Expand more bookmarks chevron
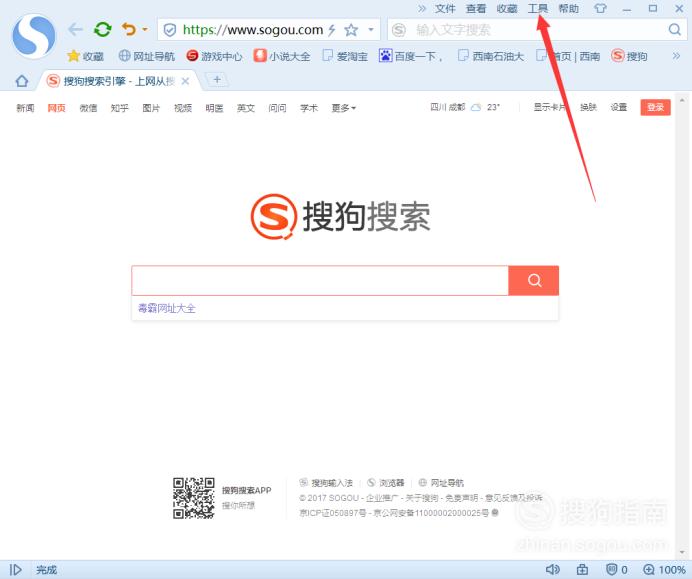Viewport: 692px width, 579px height. point(676,56)
